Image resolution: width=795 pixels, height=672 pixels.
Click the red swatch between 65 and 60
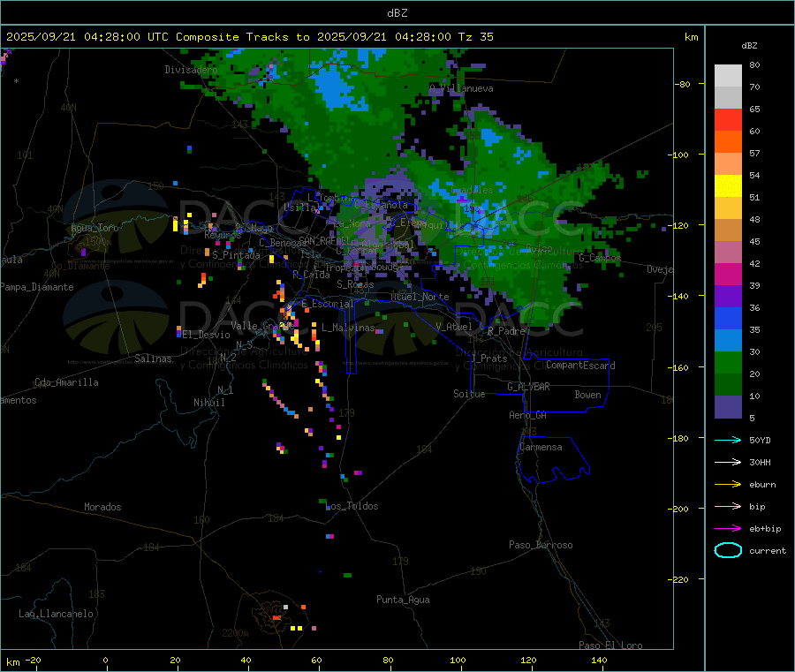[728, 120]
